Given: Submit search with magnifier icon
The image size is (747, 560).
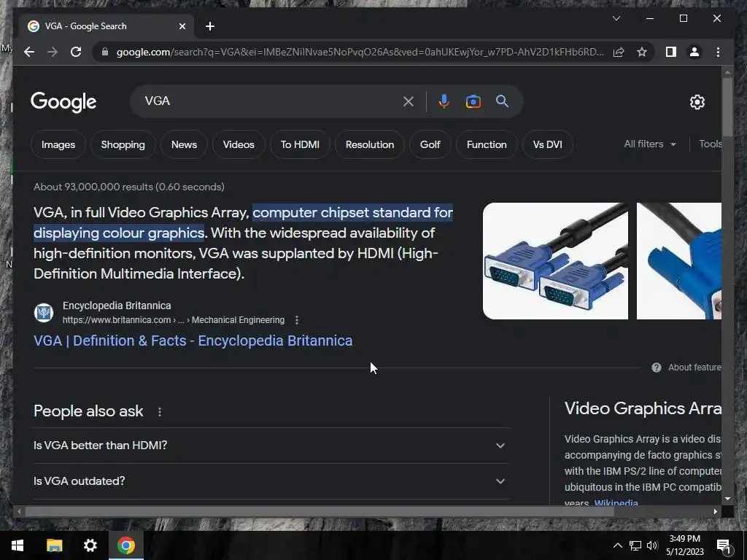Looking at the screenshot, I should (502, 101).
